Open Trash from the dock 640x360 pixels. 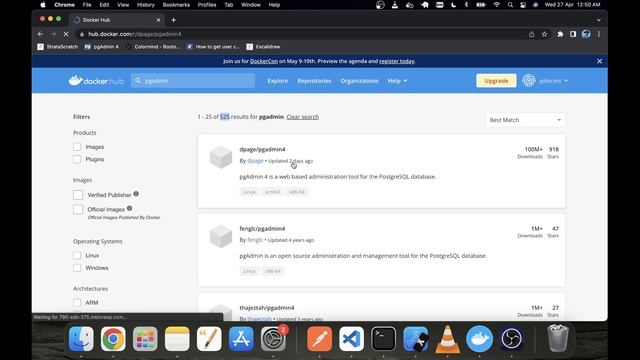click(x=558, y=338)
